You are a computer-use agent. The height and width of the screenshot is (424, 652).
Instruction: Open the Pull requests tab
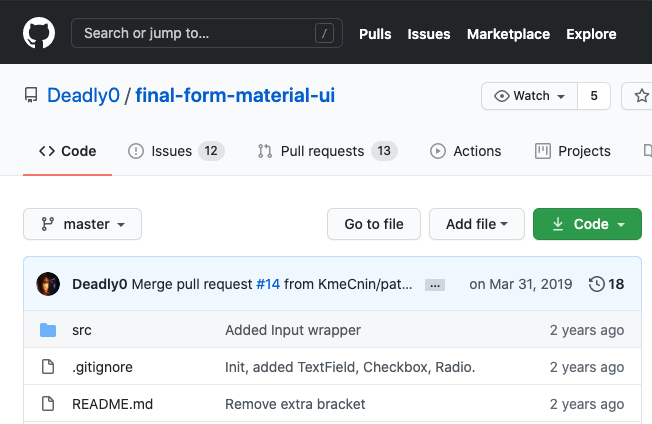click(327, 151)
